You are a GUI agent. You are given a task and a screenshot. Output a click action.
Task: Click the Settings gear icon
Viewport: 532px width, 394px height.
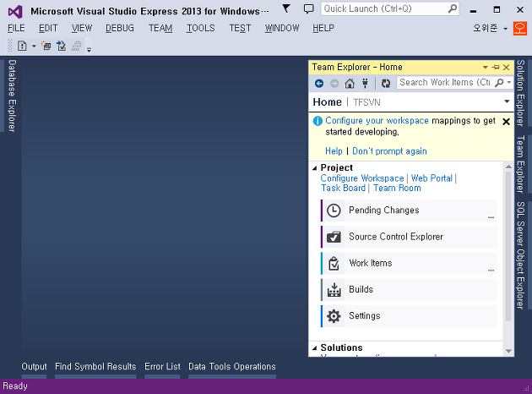pos(334,316)
